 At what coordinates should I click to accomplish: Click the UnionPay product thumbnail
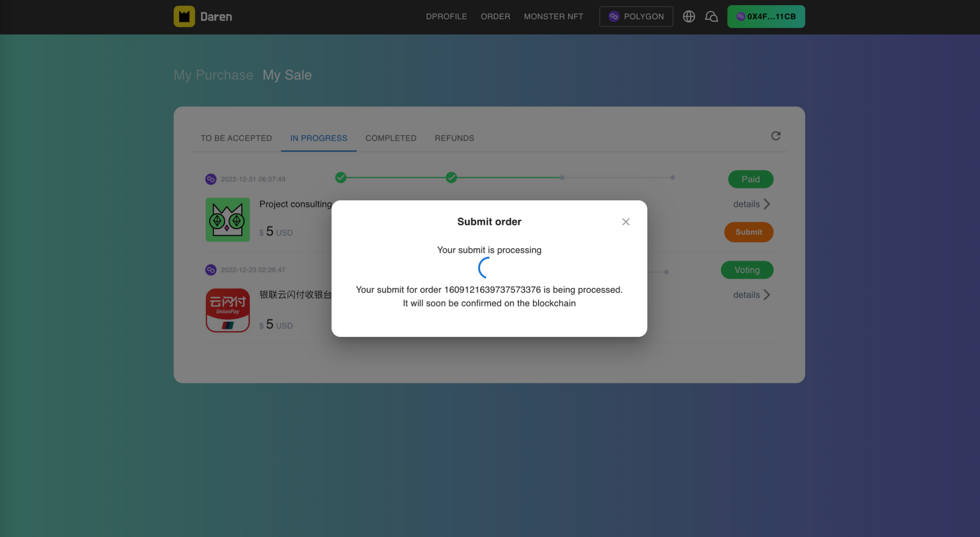click(x=228, y=310)
